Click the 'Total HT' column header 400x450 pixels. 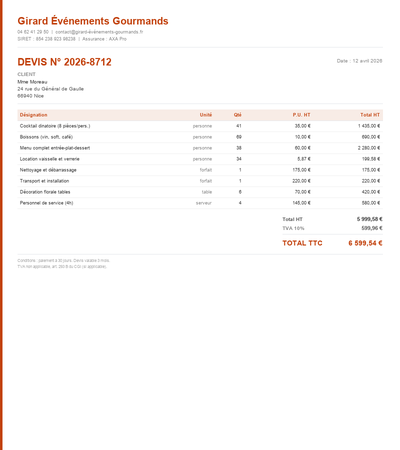(370, 115)
